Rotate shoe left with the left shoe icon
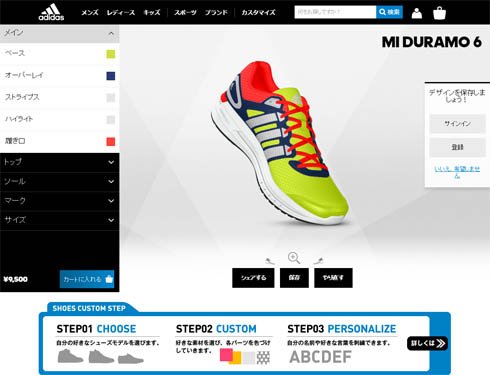This screenshot has height=375, width=490. [x=270, y=261]
